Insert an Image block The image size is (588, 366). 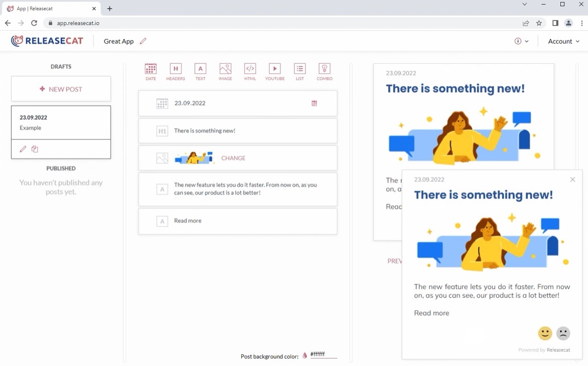[225, 71]
